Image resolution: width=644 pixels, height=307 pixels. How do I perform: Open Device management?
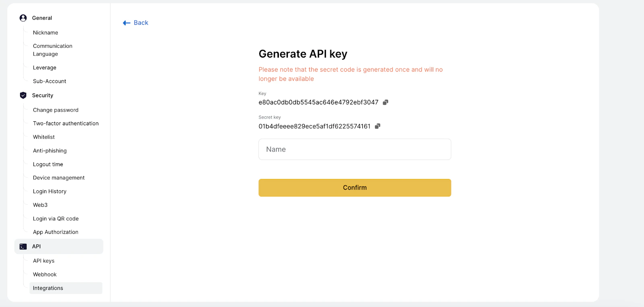pos(59,178)
